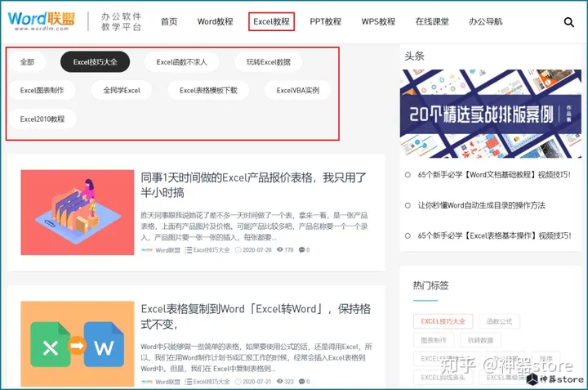
Task: Click the bullet circle before 65个新手必学 Excel表格基本操作
Action: click(x=408, y=235)
